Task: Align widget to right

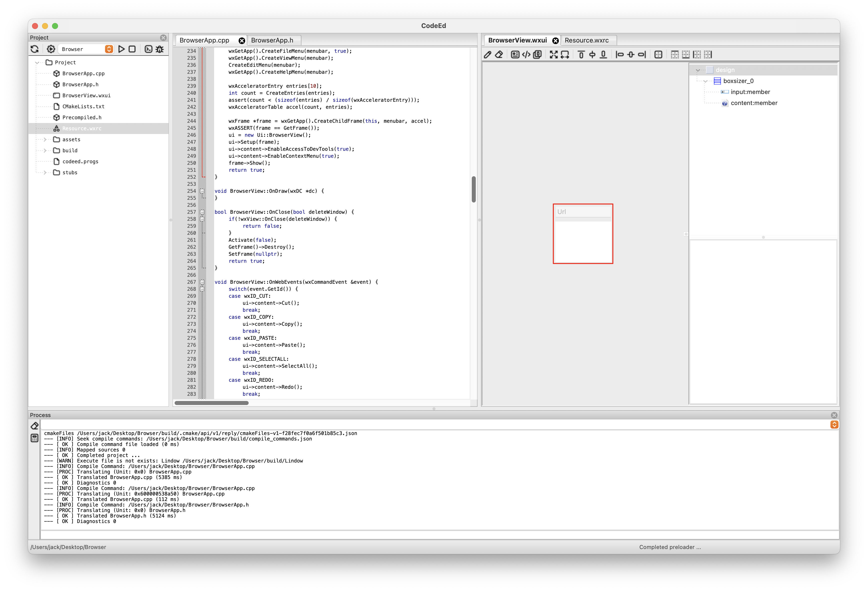Action: point(642,54)
